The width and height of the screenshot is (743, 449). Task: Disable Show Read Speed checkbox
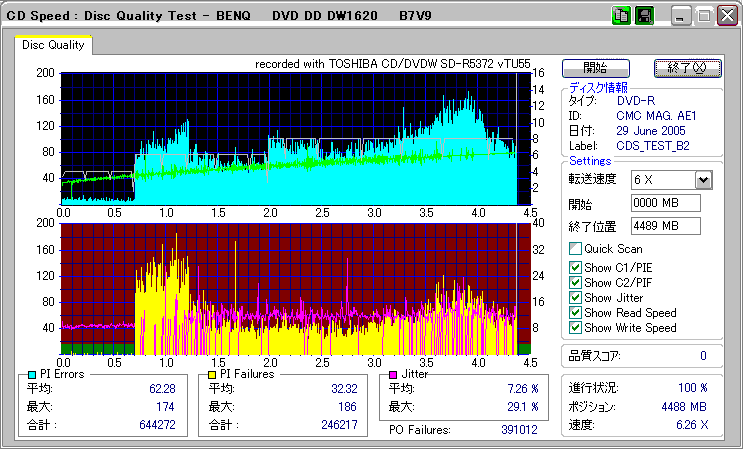[x=575, y=313]
